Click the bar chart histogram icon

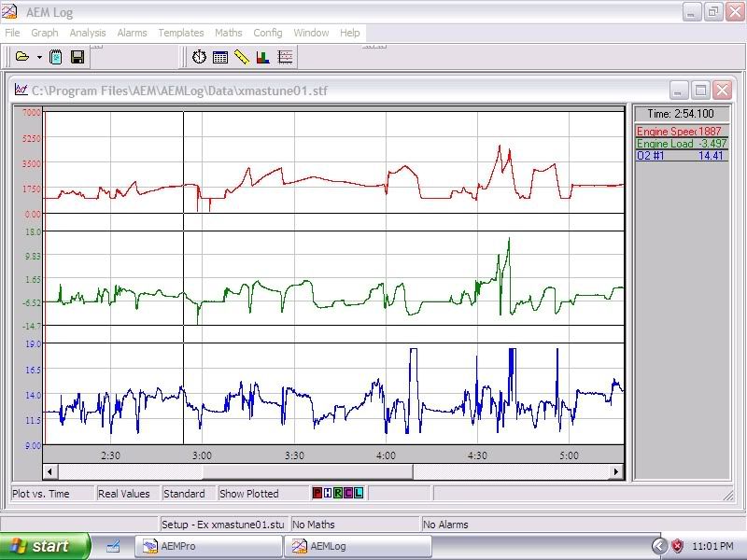pos(263,58)
